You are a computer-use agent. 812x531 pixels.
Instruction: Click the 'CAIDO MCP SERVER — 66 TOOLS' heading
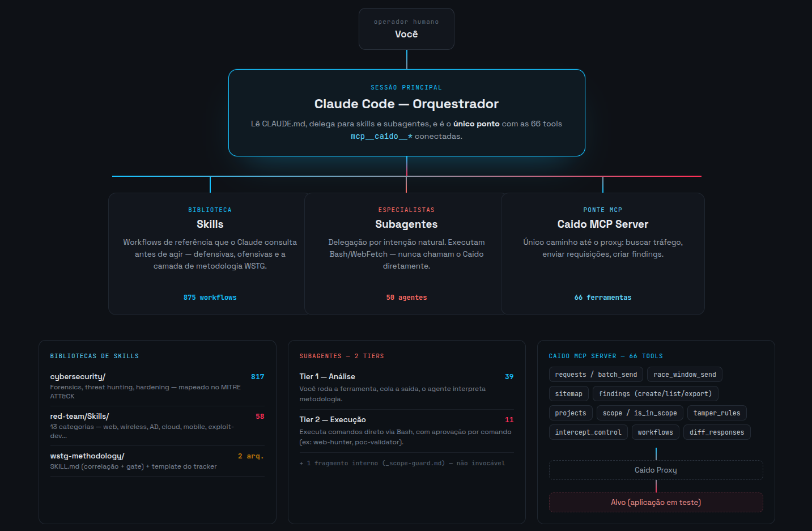point(606,356)
